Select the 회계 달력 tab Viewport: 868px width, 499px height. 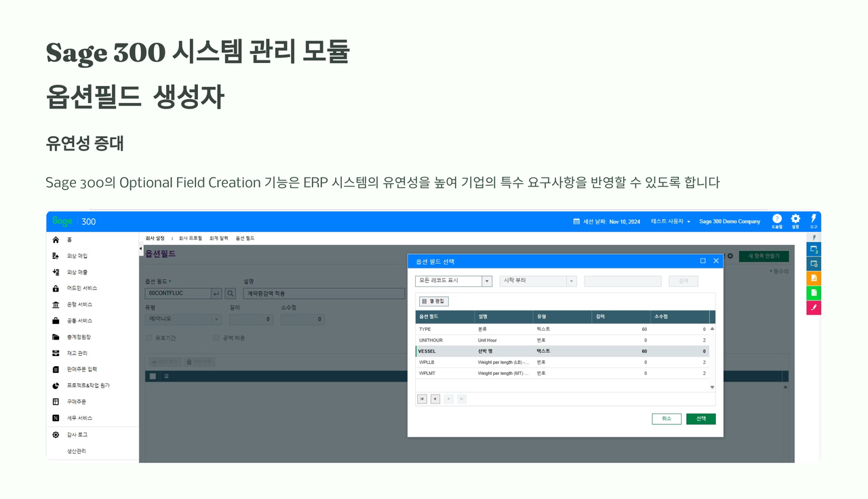[219, 239]
